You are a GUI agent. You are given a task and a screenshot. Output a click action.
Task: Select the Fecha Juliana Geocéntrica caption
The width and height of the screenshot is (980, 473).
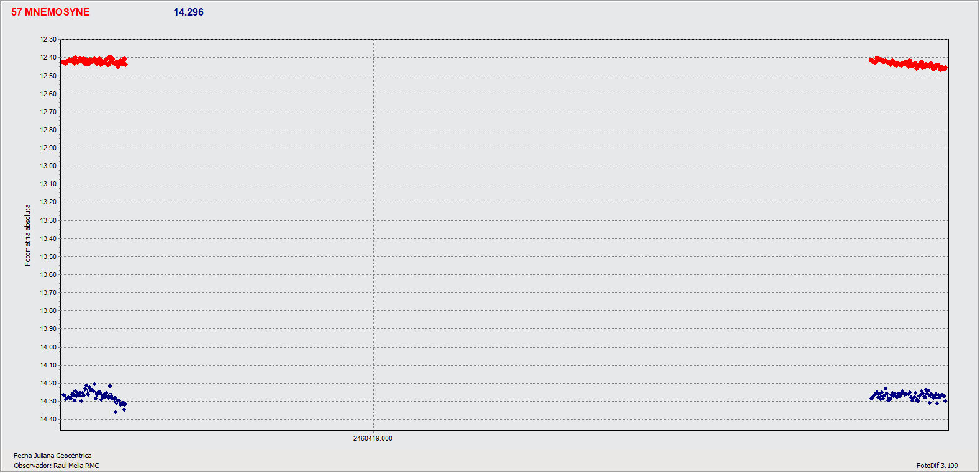coord(53,456)
